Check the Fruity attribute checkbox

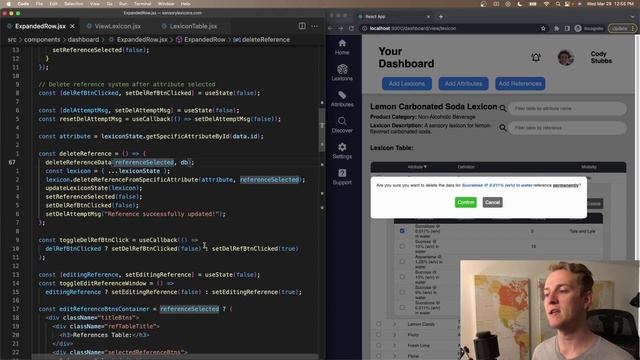click(x=378, y=335)
